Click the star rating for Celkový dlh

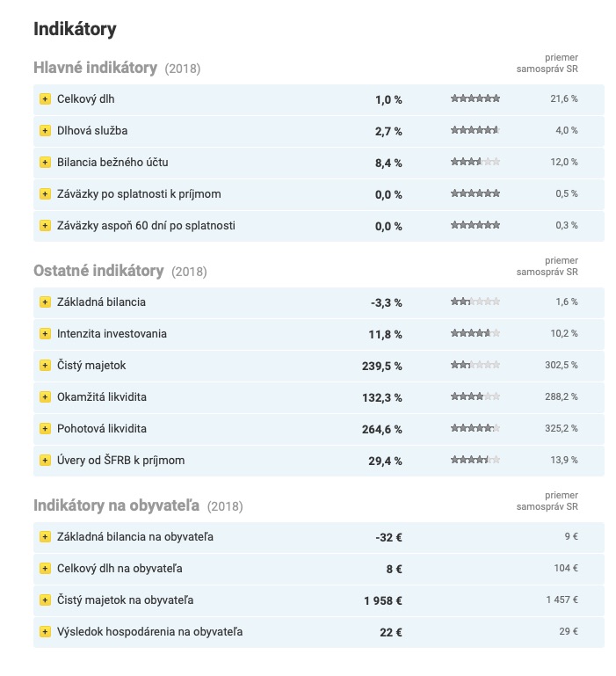[x=475, y=98]
